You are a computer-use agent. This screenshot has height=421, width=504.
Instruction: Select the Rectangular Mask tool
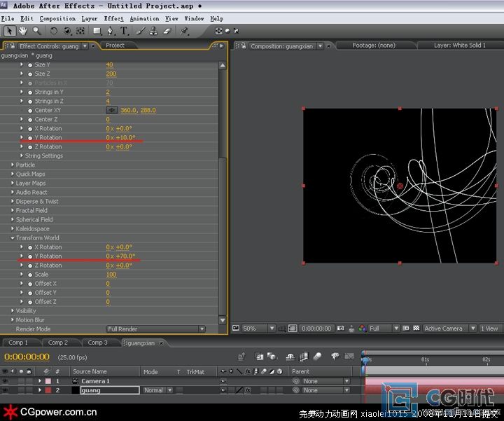pos(97,31)
